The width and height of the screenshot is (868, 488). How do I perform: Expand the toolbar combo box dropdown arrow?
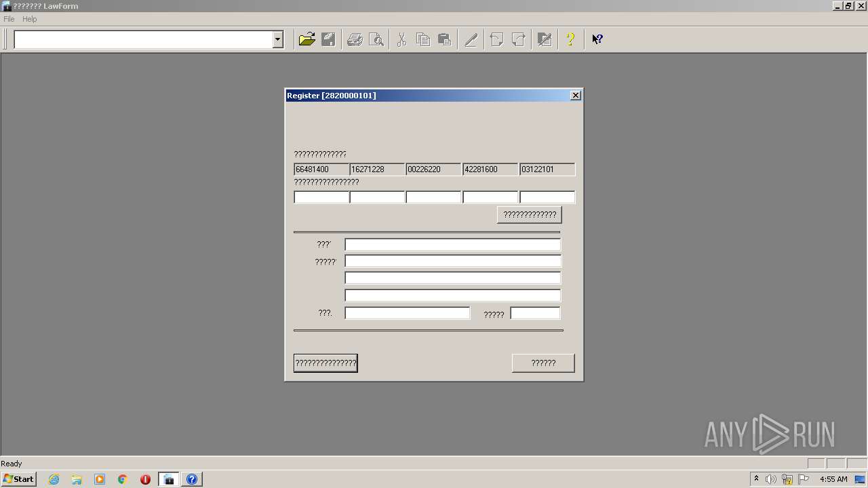pyautogui.click(x=277, y=39)
